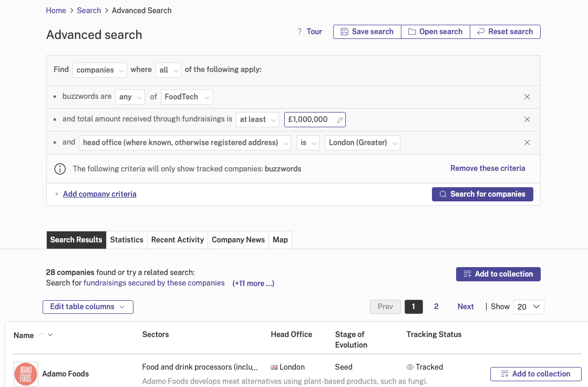588x387 pixels.
Task: Click the Seed stage cell
Action: 344,367
